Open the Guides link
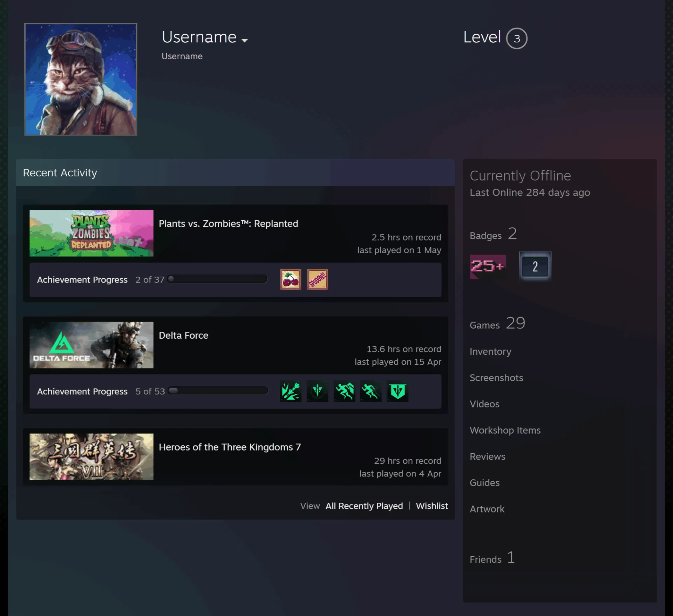Screen dimensions: 673x616 pos(484,483)
